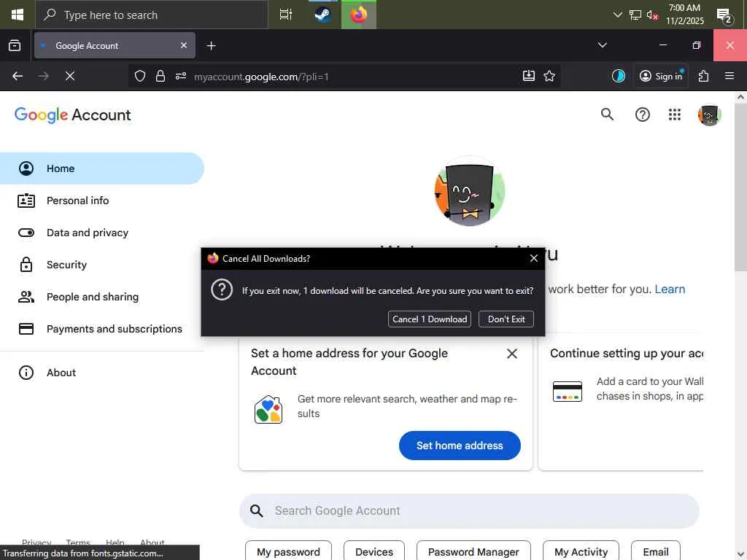Open Firefox View recent browsing

[x=15, y=45]
